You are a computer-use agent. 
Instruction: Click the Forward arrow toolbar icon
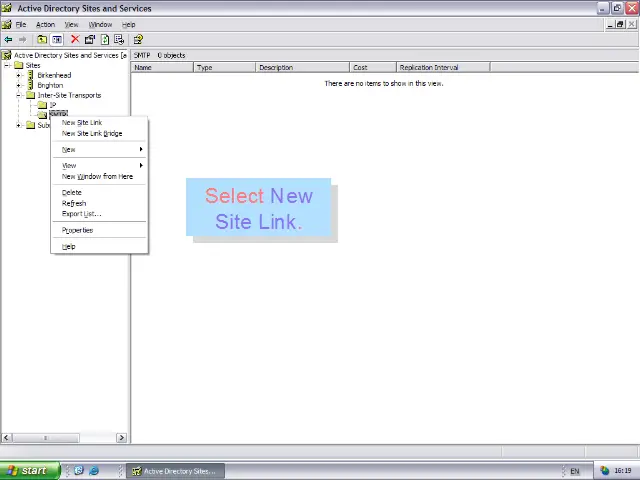[x=22, y=40]
